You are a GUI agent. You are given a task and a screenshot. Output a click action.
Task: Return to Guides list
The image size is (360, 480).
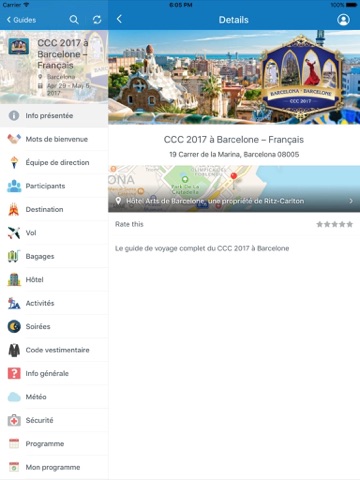(21, 20)
